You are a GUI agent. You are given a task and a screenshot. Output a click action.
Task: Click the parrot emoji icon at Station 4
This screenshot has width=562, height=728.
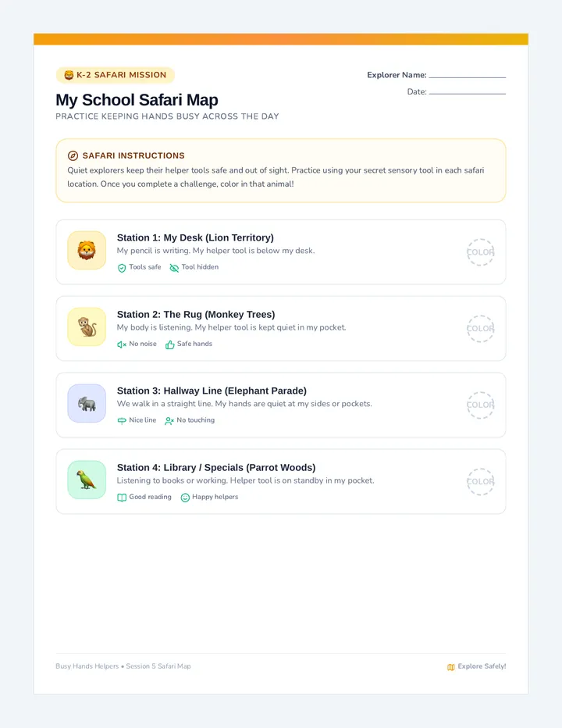click(x=87, y=480)
